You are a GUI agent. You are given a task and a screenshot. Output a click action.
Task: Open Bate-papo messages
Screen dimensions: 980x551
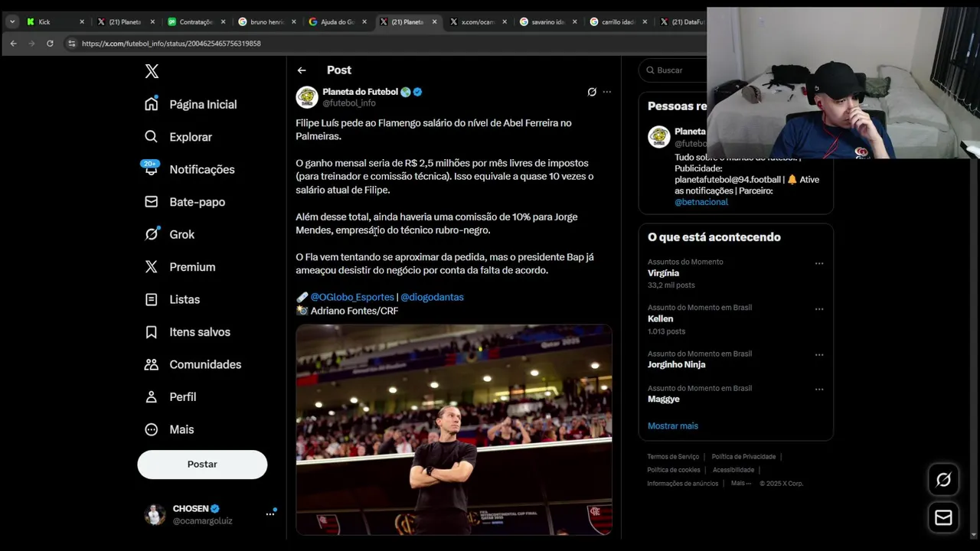coord(185,202)
